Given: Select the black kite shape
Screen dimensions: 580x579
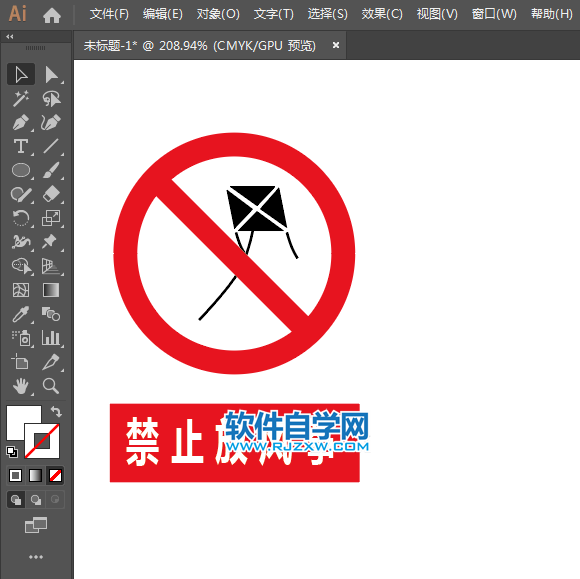Looking at the screenshot, I should point(258,208).
